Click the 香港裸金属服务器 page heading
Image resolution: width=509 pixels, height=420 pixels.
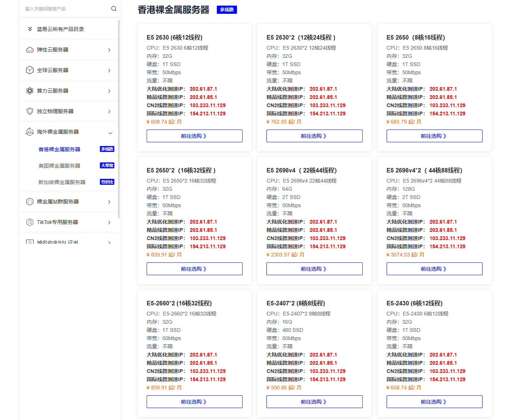click(174, 10)
